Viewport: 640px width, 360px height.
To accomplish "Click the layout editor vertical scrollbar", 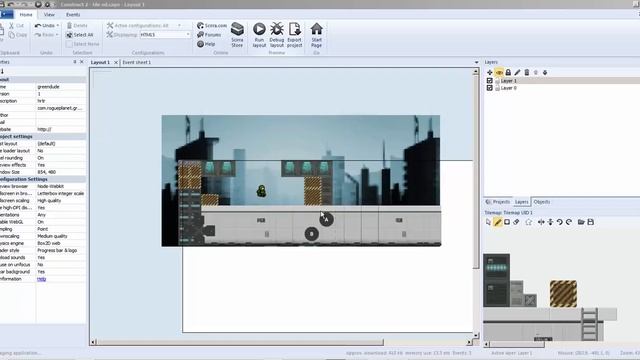I will tap(476, 172).
